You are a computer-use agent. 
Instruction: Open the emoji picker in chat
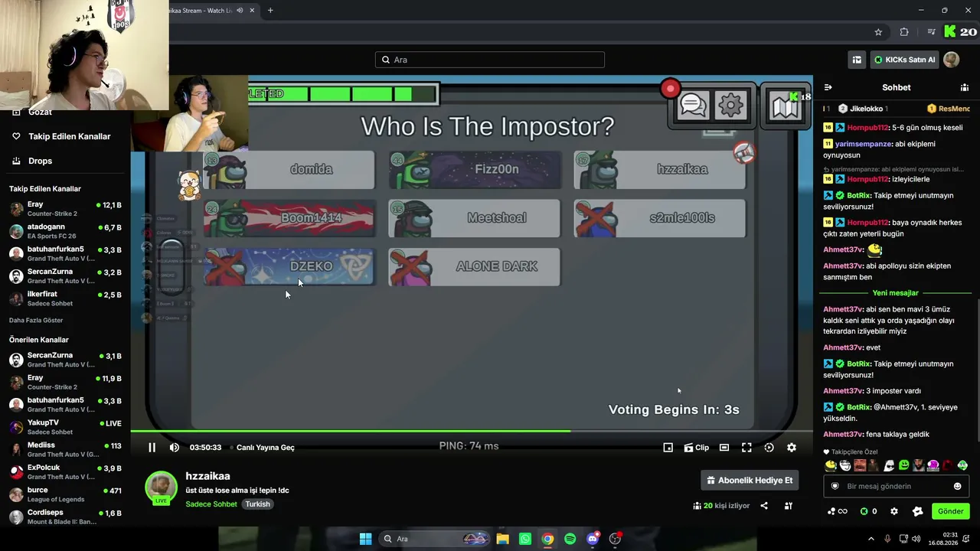coord(957,486)
